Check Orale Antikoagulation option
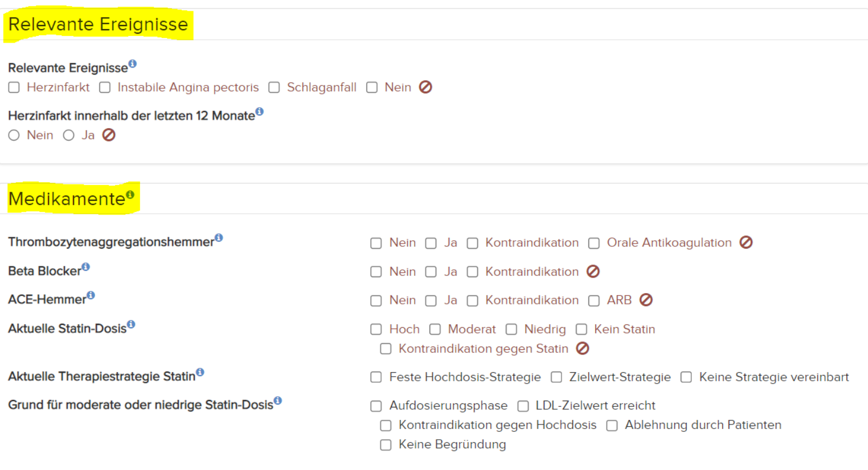 593,243
